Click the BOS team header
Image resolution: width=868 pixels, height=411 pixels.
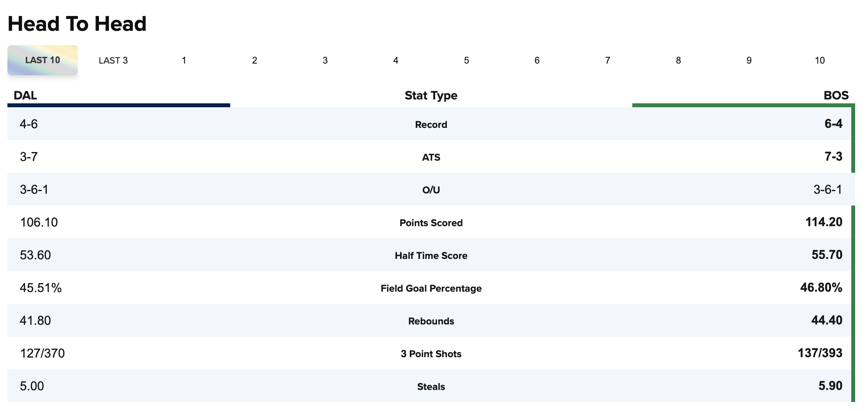[836, 96]
